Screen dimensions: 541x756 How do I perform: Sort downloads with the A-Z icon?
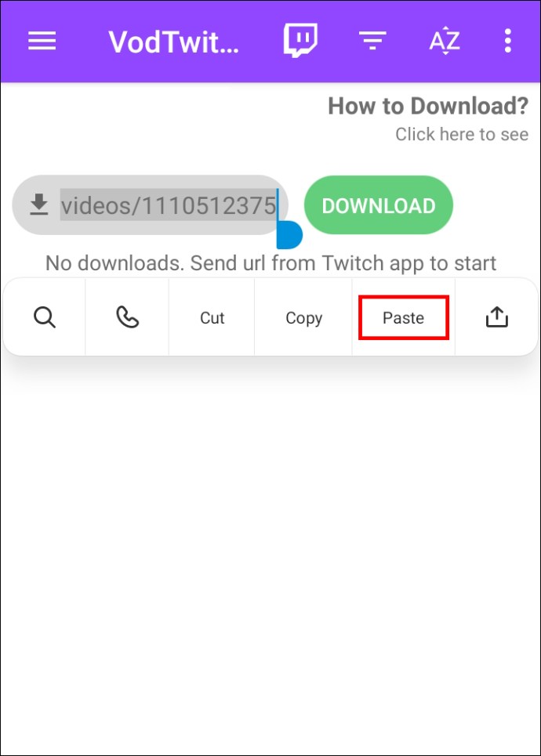(445, 41)
